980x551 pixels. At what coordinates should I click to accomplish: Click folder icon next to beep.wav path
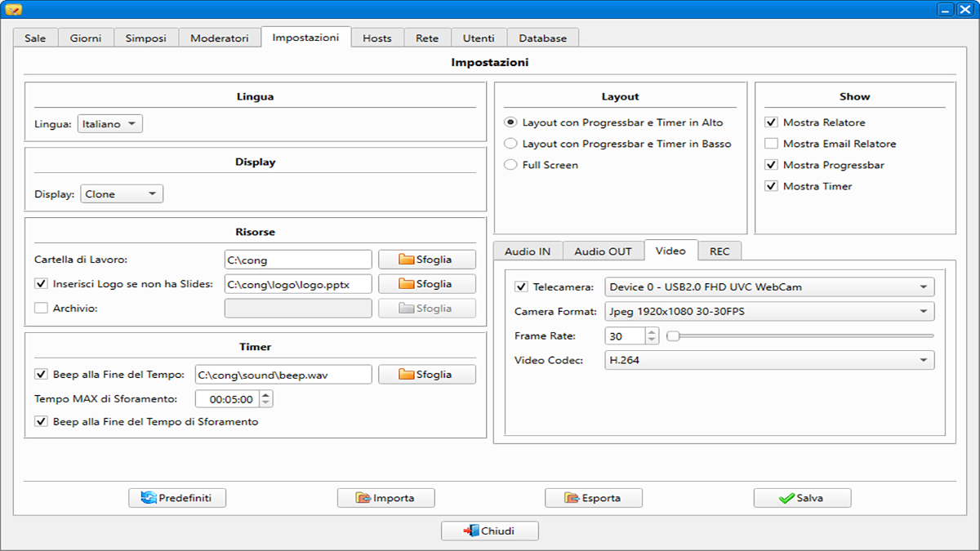click(x=407, y=375)
